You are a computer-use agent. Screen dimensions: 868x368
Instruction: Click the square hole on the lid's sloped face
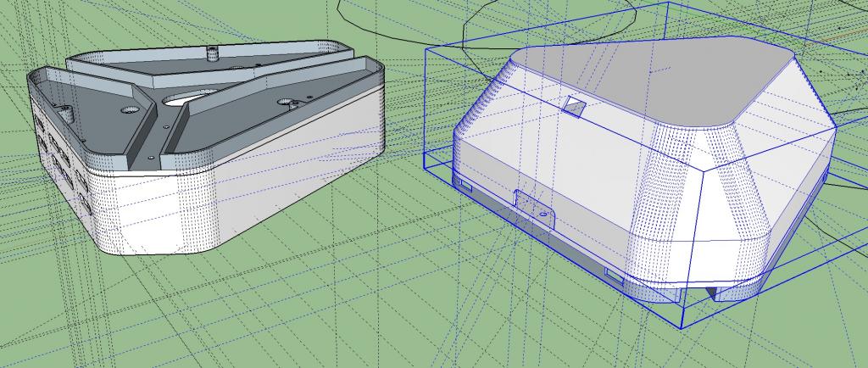(575, 106)
